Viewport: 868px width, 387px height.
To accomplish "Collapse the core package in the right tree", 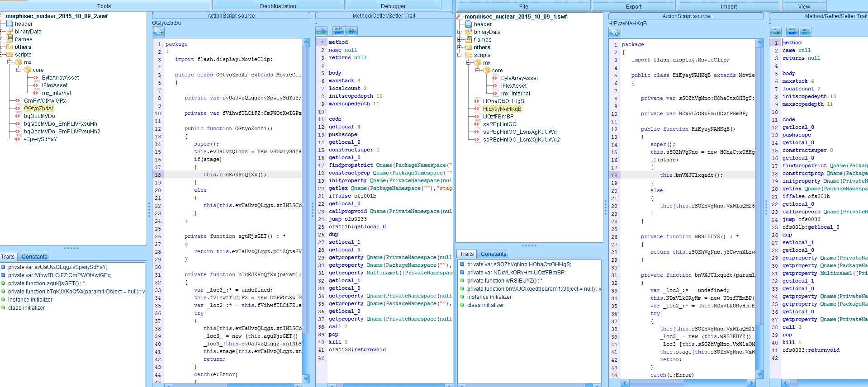I will 478,70.
